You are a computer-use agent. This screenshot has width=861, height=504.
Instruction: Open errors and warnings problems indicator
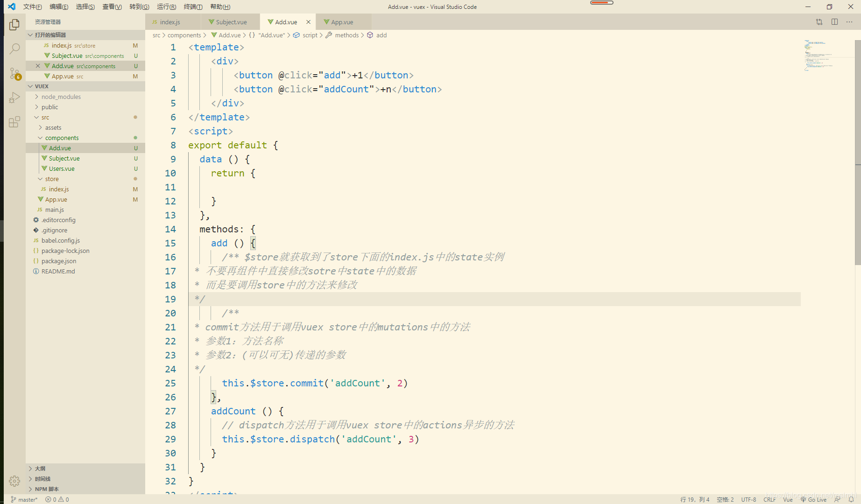57,499
